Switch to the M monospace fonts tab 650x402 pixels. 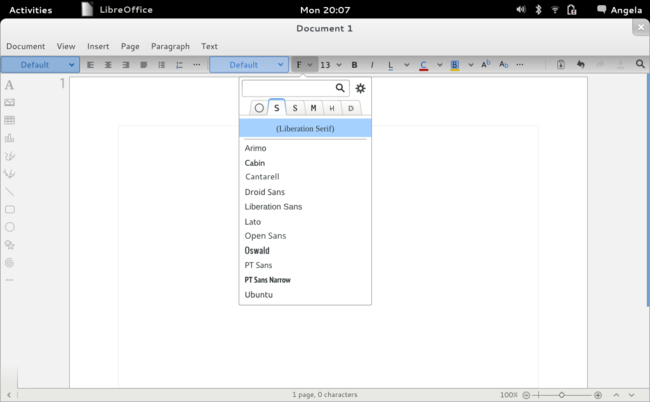[x=313, y=108]
